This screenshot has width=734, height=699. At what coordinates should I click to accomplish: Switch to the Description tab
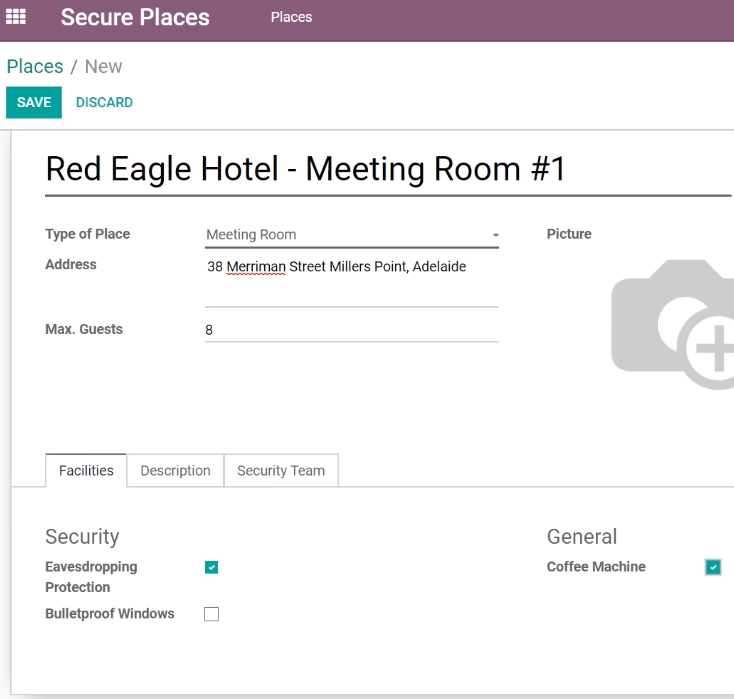[176, 471]
